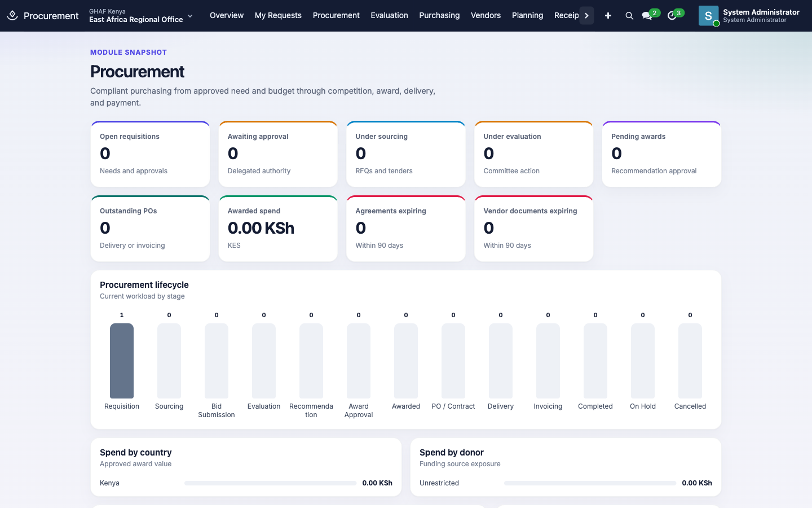
Task: Open the Outstanding POs card
Action: [x=150, y=229]
